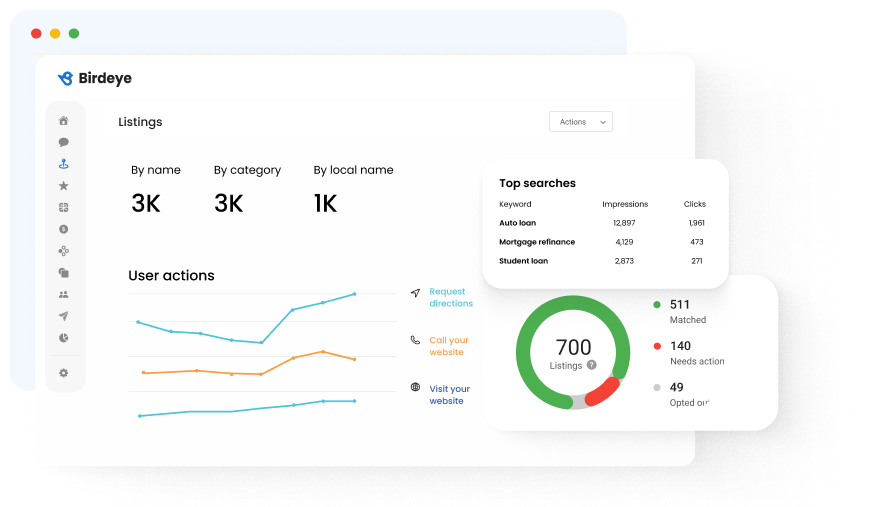The height and width of the screenshot is (507, 872).
Task: Click the last point of the orange line
Action: [x=355, y=359]
